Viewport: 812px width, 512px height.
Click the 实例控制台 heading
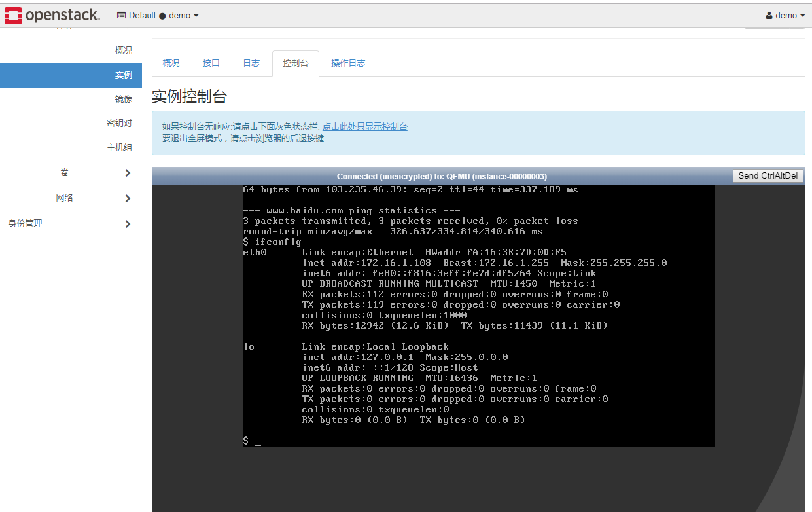(x=189, y=97)
